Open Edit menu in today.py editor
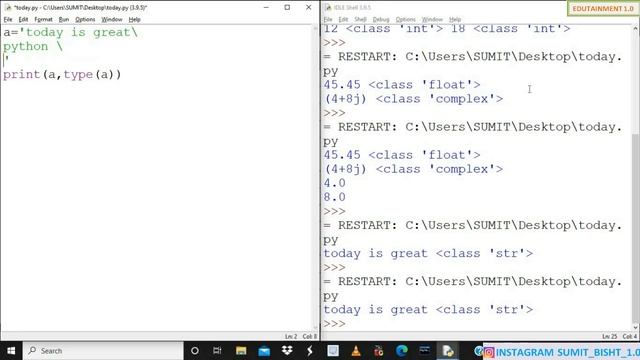The height and width of the screenshot is (360, 640). pos(23,19)
